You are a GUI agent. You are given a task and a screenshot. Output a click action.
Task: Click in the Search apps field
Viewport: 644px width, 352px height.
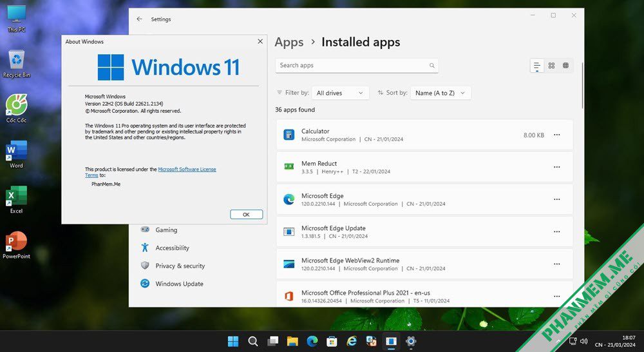click(357, 65)
